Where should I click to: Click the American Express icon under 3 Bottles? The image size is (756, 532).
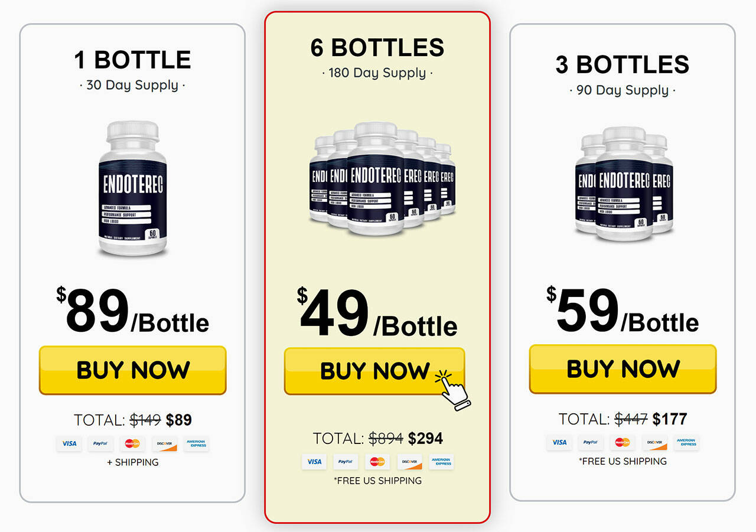(x=686, y=442)
